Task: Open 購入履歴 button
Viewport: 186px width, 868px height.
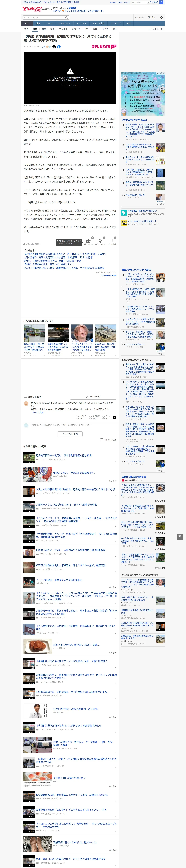Action: click(152, 17)
